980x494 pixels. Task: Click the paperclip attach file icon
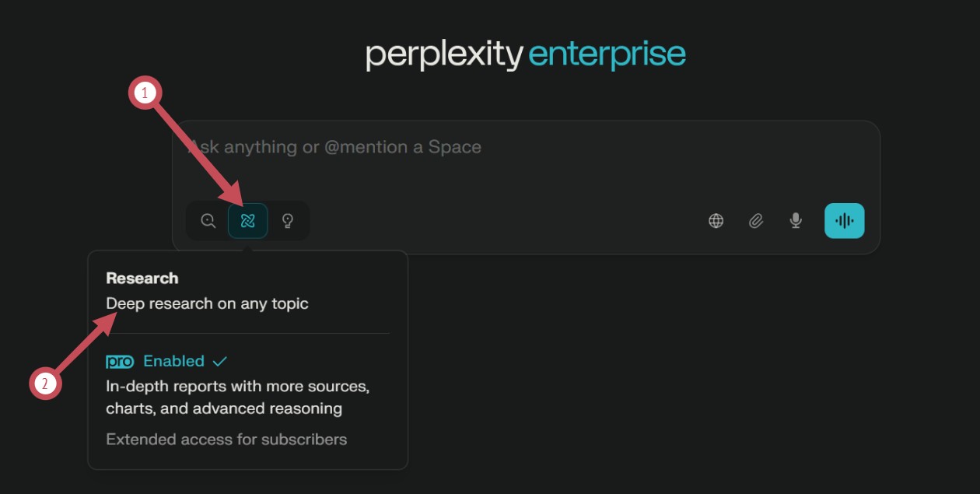click(756, 221)
